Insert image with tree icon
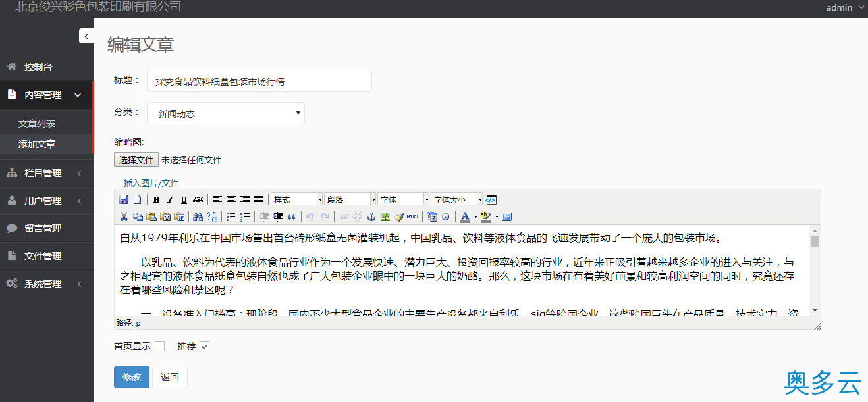The height and width of the screenshot is (402, 868). [385, 216]
